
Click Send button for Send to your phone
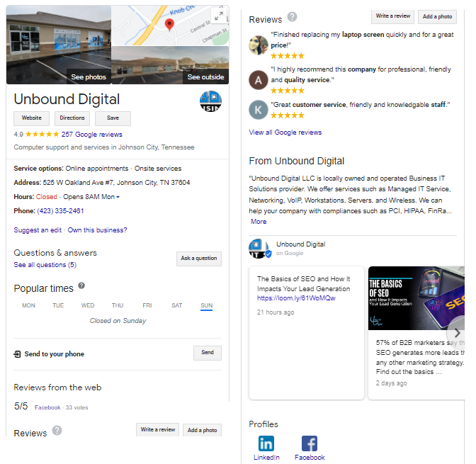[208, 353]
